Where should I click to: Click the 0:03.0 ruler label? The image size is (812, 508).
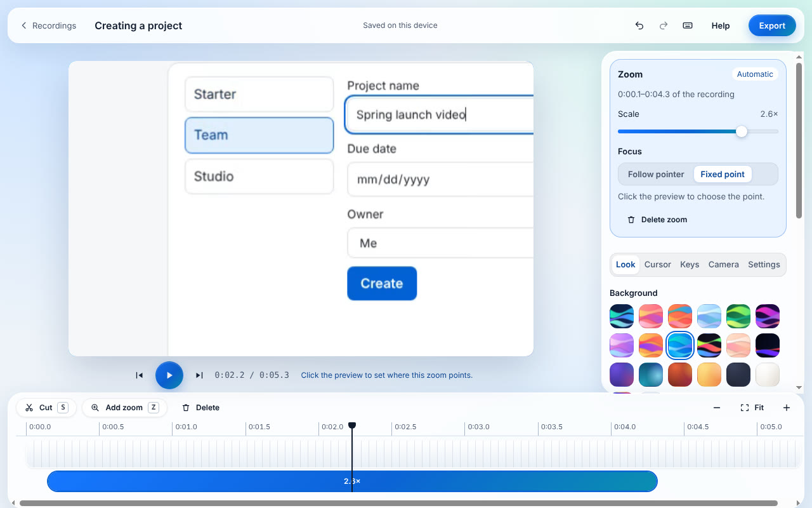click(x=479, y=427)
